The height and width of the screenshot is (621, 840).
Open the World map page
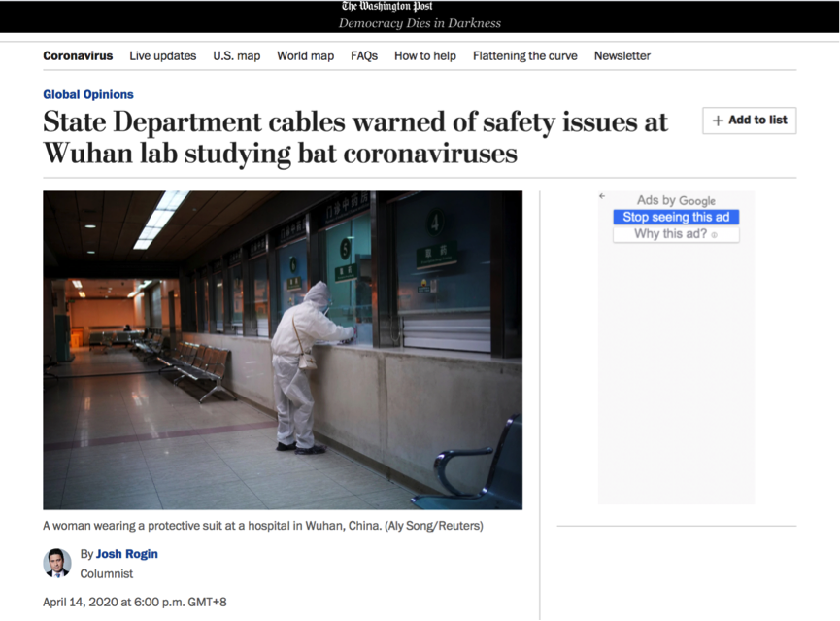[x=305, y=56]
